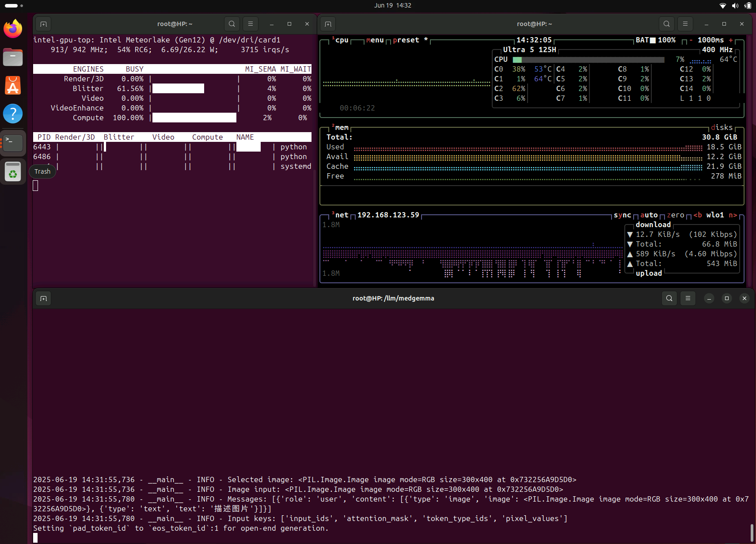Open the clock showing Jun 19 14:32

click(392, 5)
